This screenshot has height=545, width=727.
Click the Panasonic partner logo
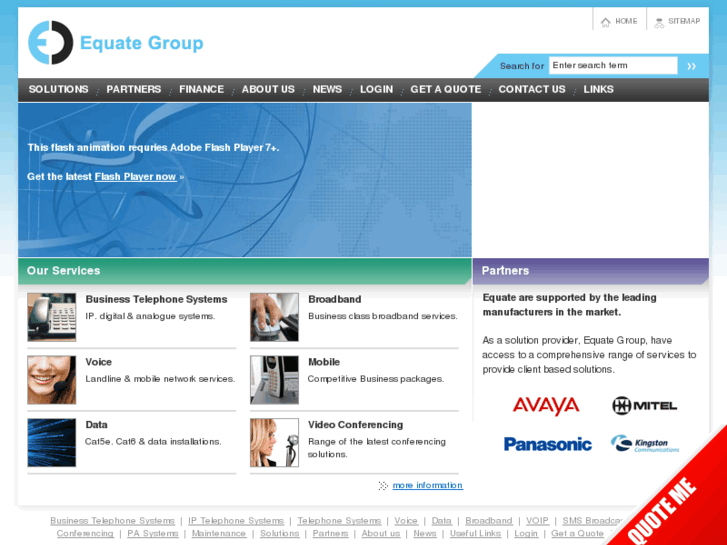pos(548,444)
